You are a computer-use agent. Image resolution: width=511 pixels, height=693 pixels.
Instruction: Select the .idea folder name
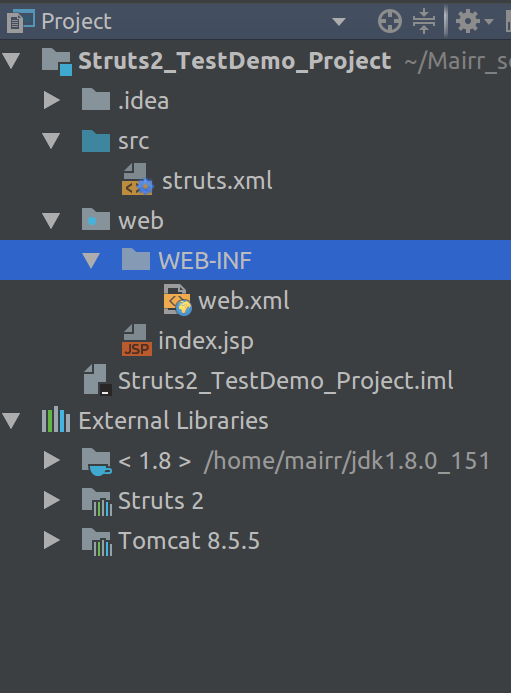143,101
